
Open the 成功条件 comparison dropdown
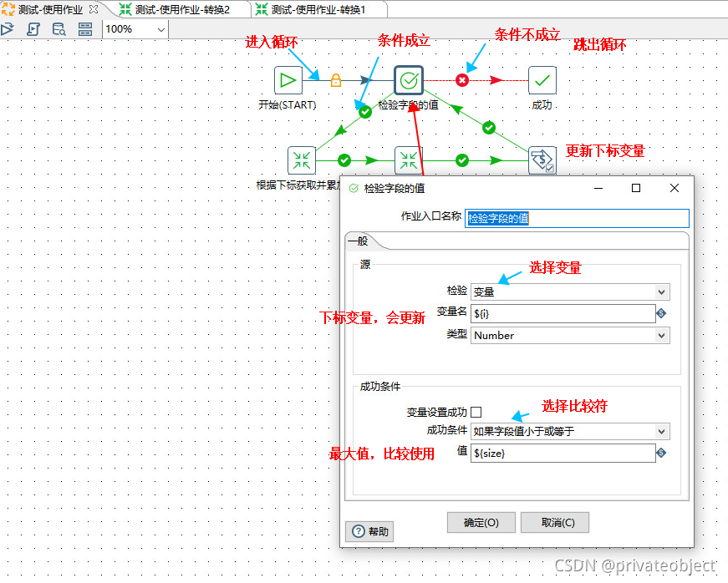coord(570,431)
